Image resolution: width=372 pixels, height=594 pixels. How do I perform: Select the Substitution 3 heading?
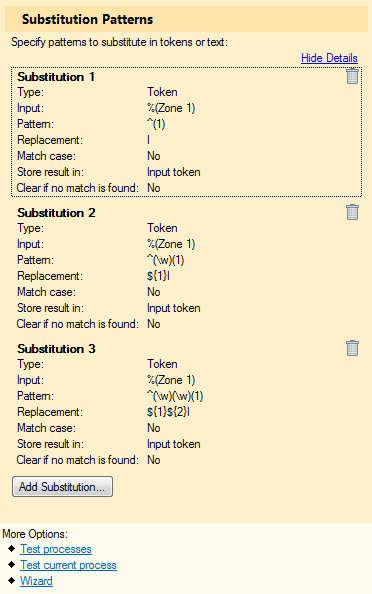(56, 349)
